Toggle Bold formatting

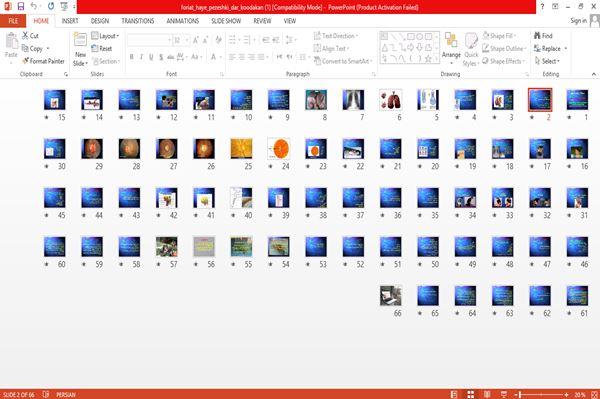[x=132, y=57]
